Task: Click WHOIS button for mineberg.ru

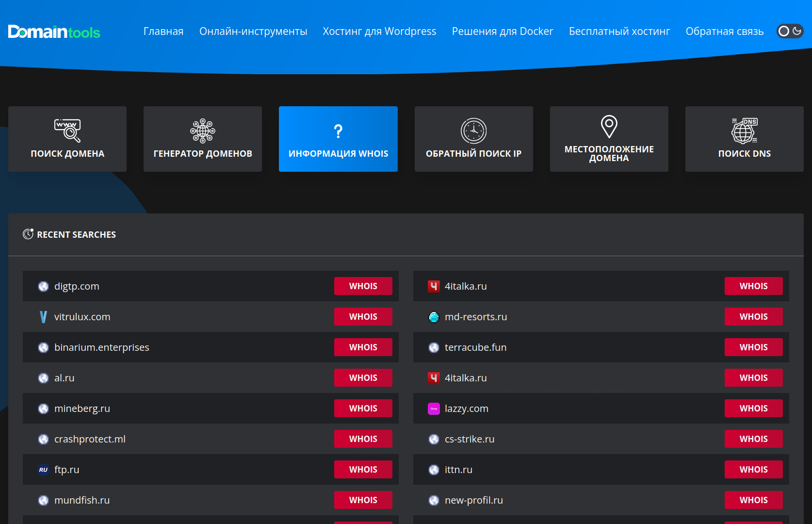Action: pyautogui.click(x=363, y=409)
